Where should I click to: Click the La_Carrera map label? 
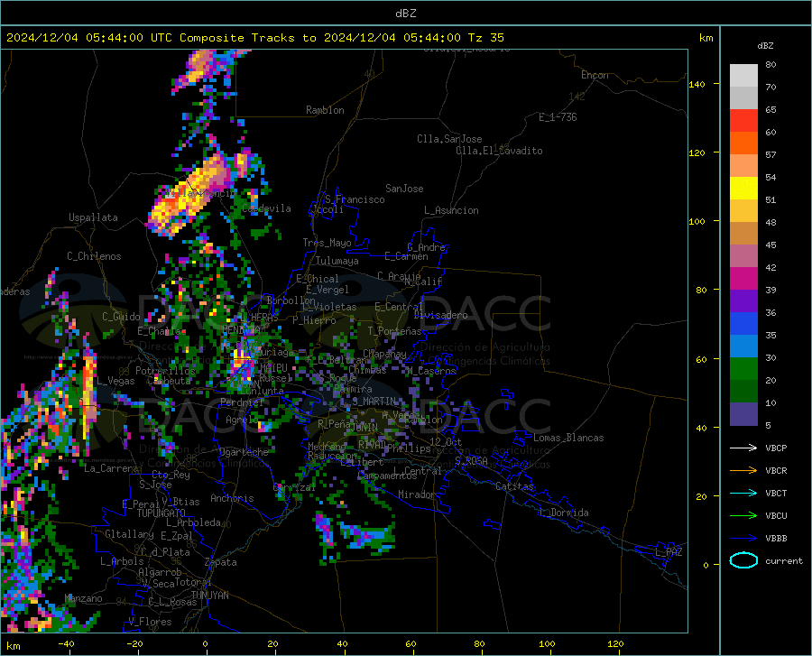[111, 468]
